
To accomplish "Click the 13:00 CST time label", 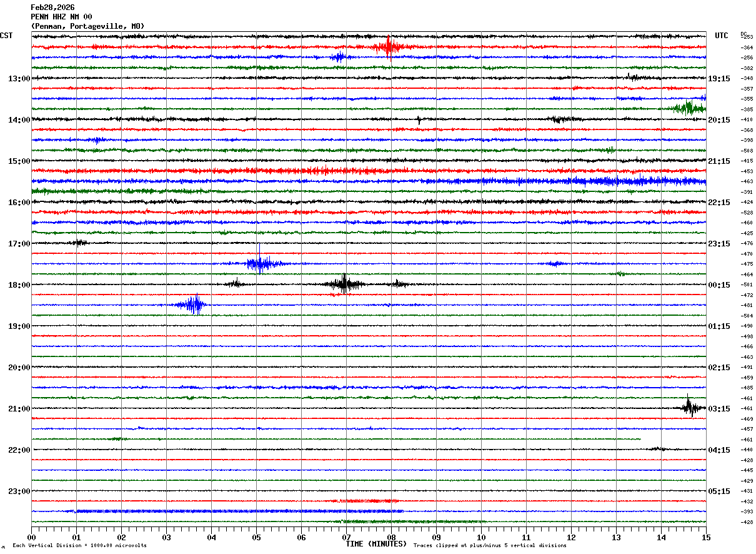I will 19,79.
